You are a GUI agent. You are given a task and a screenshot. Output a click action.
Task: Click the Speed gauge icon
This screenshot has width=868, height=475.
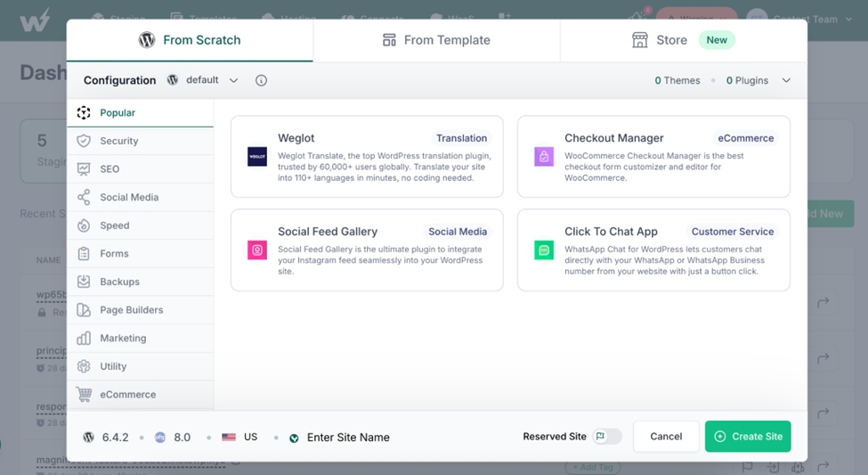pos(84,225)
